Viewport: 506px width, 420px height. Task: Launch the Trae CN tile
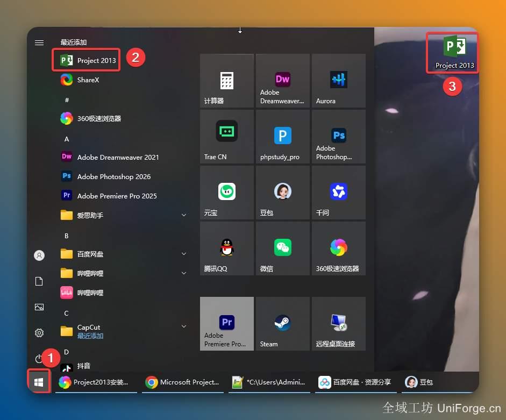(x=227, y=137)
